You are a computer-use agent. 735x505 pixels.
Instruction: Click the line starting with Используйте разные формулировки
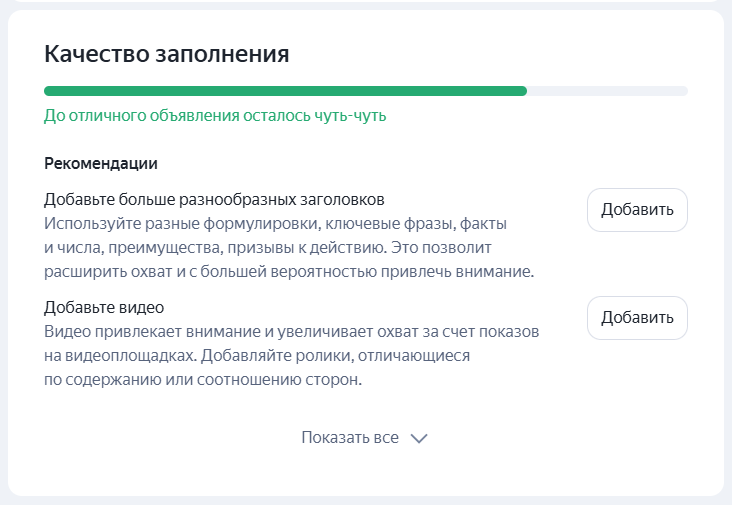pos(275,222)
